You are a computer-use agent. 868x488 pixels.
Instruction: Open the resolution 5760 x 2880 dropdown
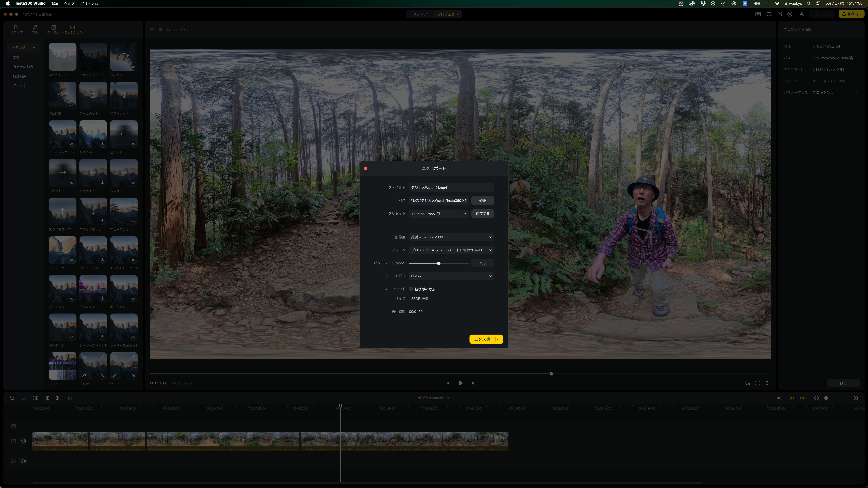451,237
